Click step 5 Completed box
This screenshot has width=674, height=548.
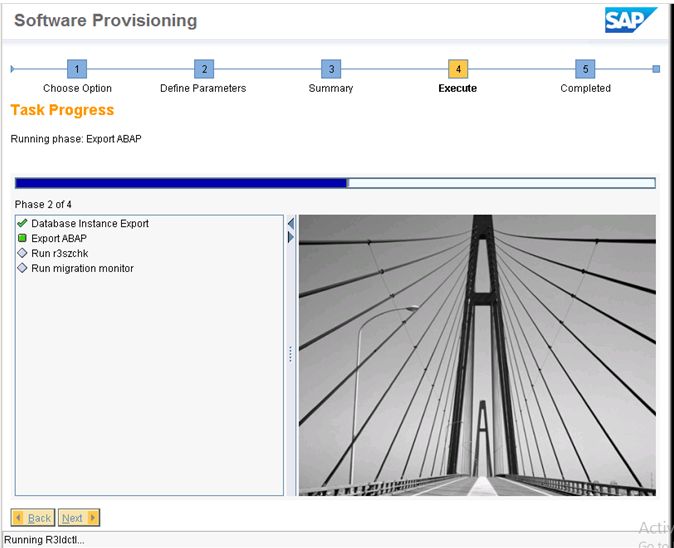(585, 69)
